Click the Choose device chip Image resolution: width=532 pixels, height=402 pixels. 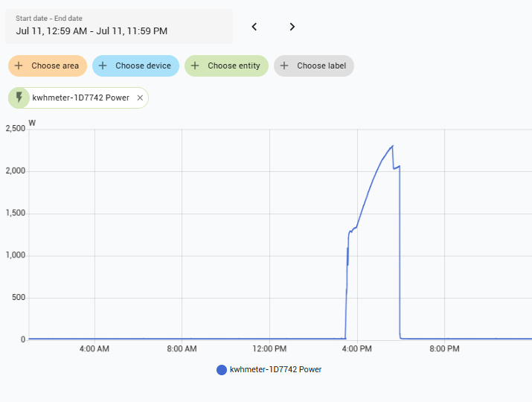[135, 66]
